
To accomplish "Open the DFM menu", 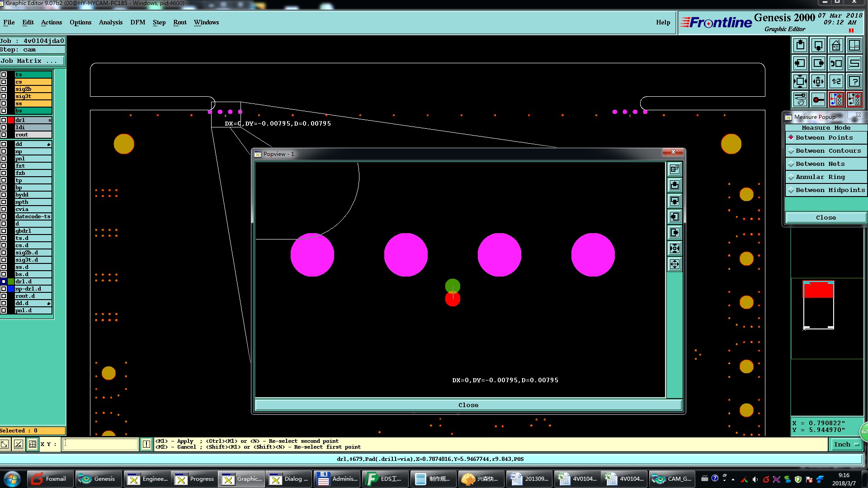I will tap(138, 22).
